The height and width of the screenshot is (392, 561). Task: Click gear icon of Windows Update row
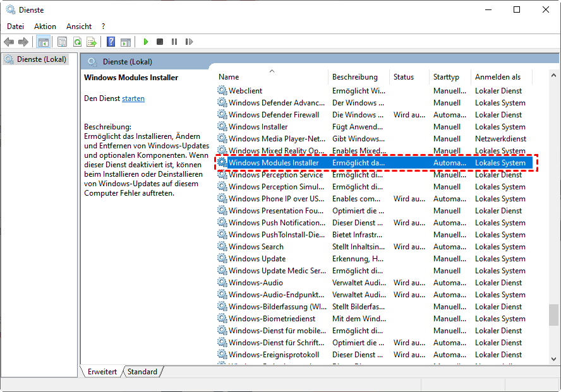point(222,258)
